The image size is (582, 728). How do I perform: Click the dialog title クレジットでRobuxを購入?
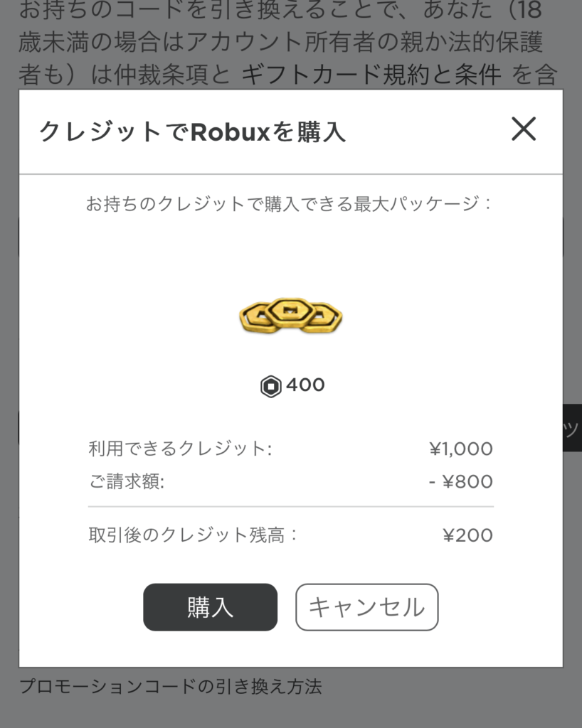pos(192,132)
